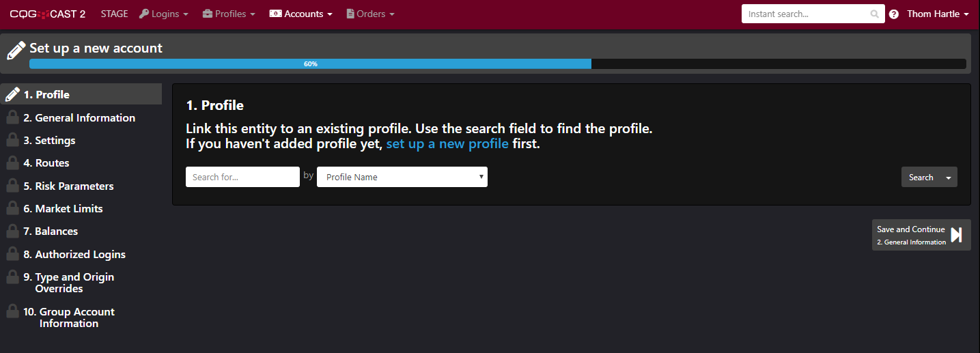Image resolution: width=980 pixels, height=353 pixels.
Task: Click the lock icon beside Risk Parameters
Action: coord(12,186)
